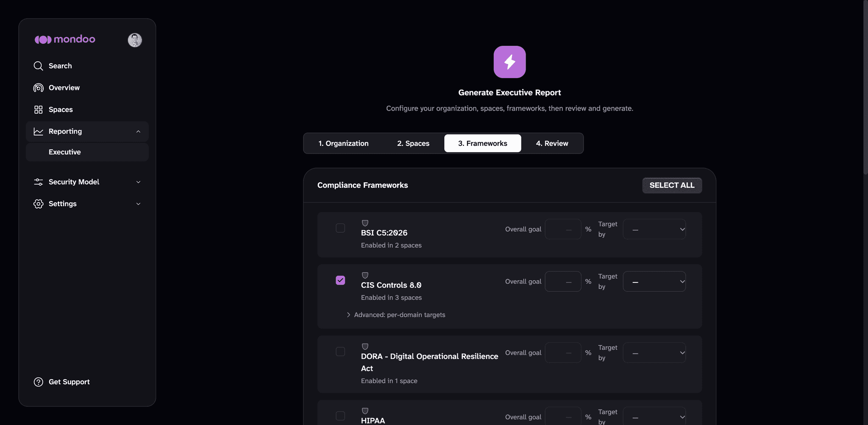Click the "Enabled in 2 spaces" text
Viewport: 868px width, 425px height.
click(391, 245)
